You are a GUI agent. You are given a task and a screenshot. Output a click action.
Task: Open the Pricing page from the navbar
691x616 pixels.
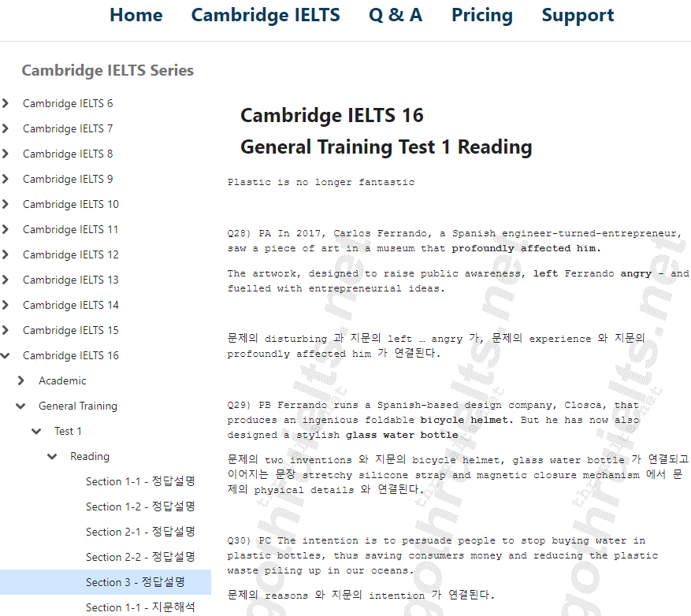pyautogui.click(x=481, y=15)
